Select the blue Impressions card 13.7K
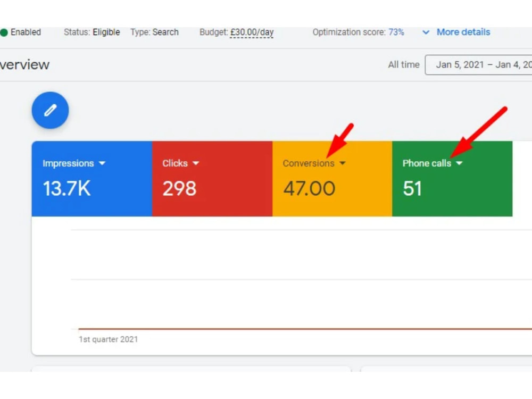The height and width of the screenshot is (399, 532). tap(92, 179)
